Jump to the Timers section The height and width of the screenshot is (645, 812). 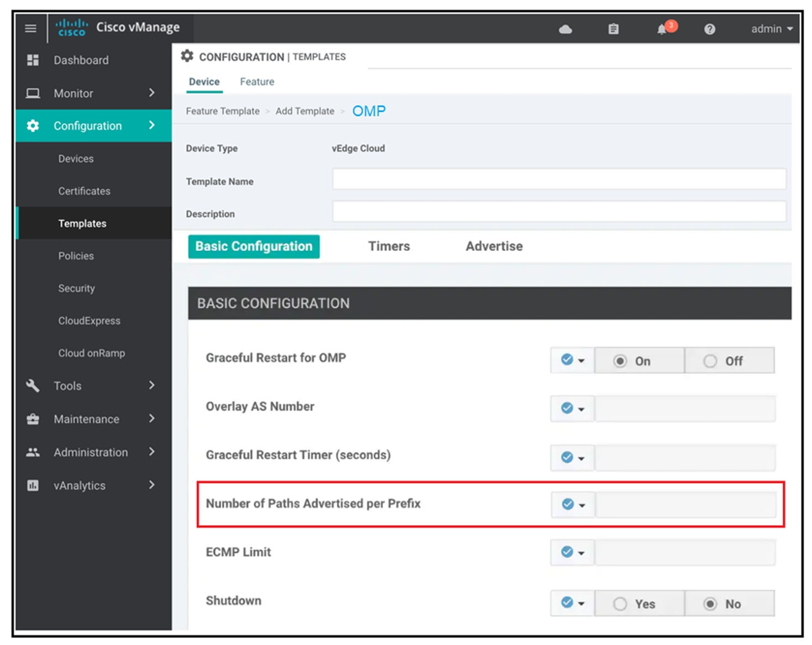click(389, 247)
